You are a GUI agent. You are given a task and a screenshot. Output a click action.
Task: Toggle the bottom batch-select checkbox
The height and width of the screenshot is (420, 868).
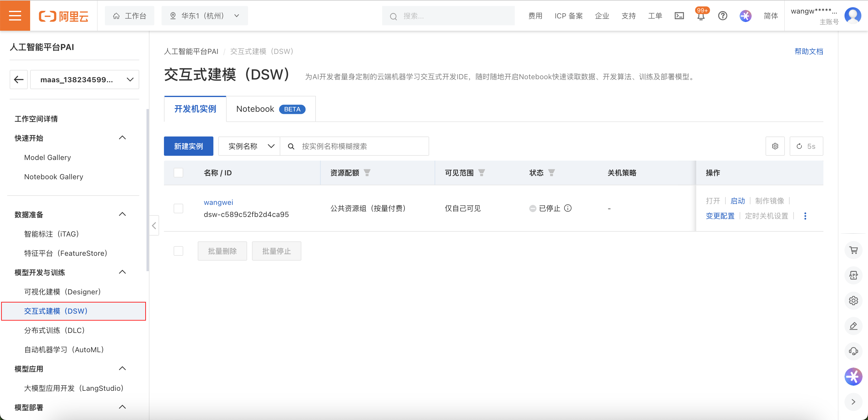178,251
